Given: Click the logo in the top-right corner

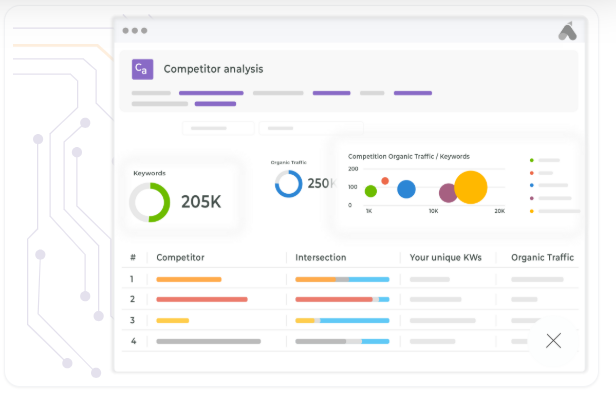Looking at the screenshot, I should tap(567, 31).
